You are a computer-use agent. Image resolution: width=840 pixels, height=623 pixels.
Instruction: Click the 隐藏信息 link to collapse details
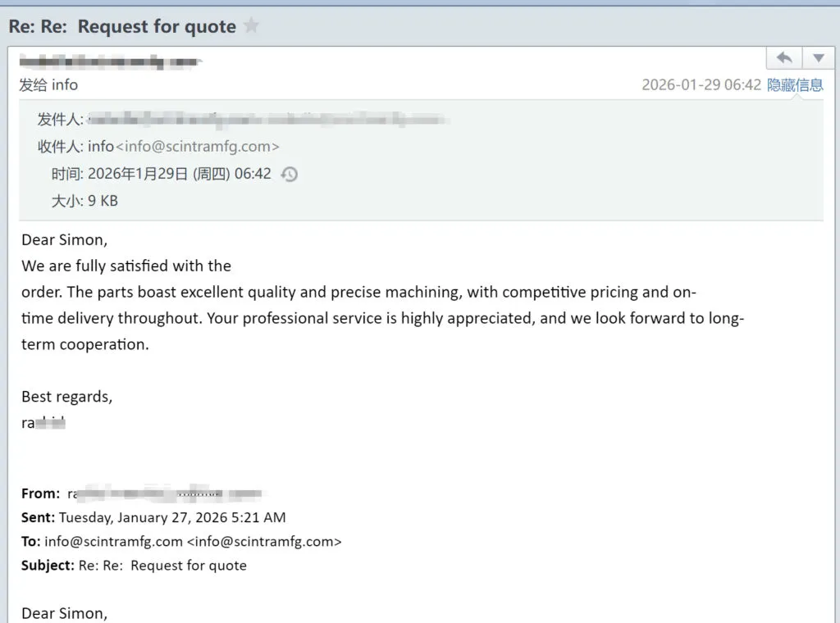coord(795,84)
